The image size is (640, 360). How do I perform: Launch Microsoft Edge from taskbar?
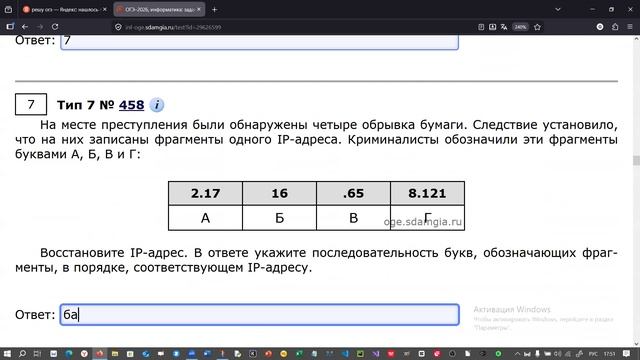pyautogui.click(x=69, y=354)
